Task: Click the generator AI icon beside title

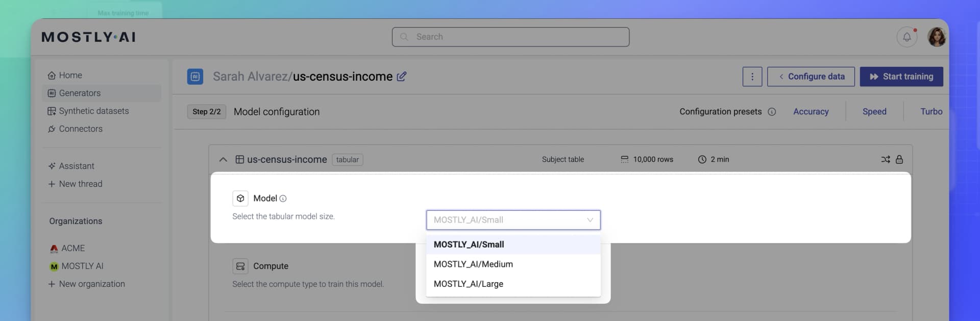Action: coord(195,77)
